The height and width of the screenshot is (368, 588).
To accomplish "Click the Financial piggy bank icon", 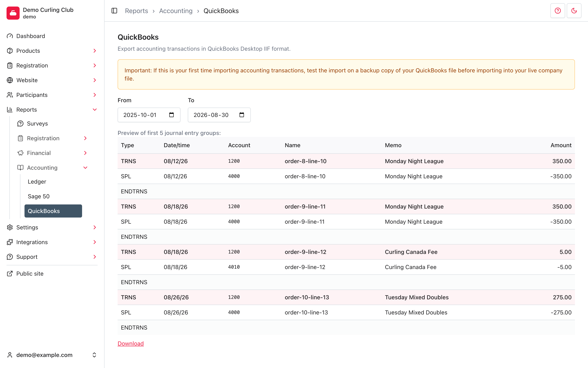I will click(20, 153).
